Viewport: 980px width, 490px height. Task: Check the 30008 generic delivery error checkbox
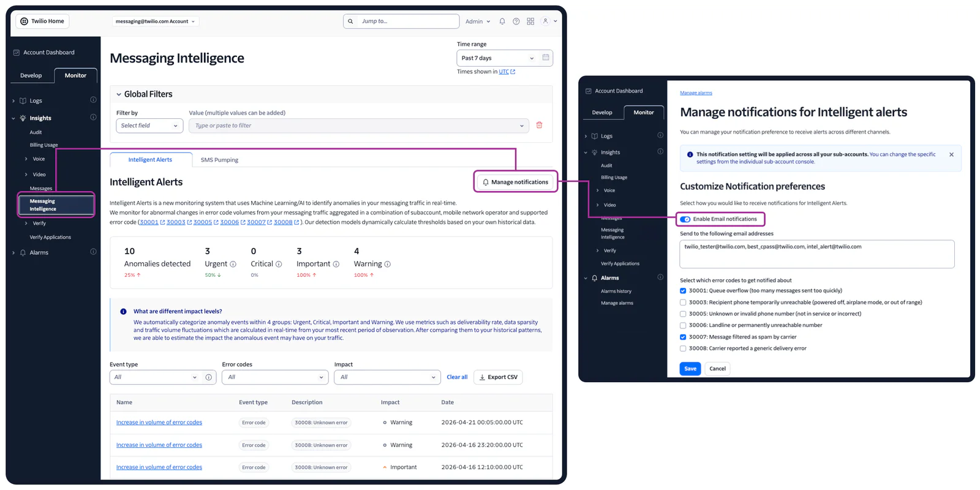pos(683,349)
